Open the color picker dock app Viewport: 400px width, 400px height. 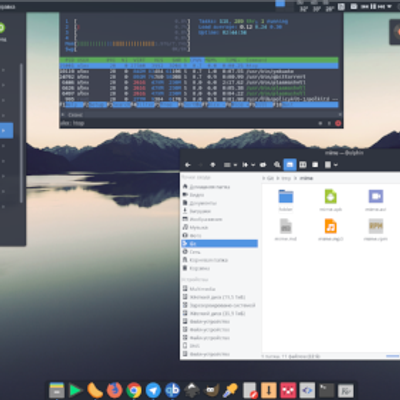pyautogui.click(x=230, y=390)
